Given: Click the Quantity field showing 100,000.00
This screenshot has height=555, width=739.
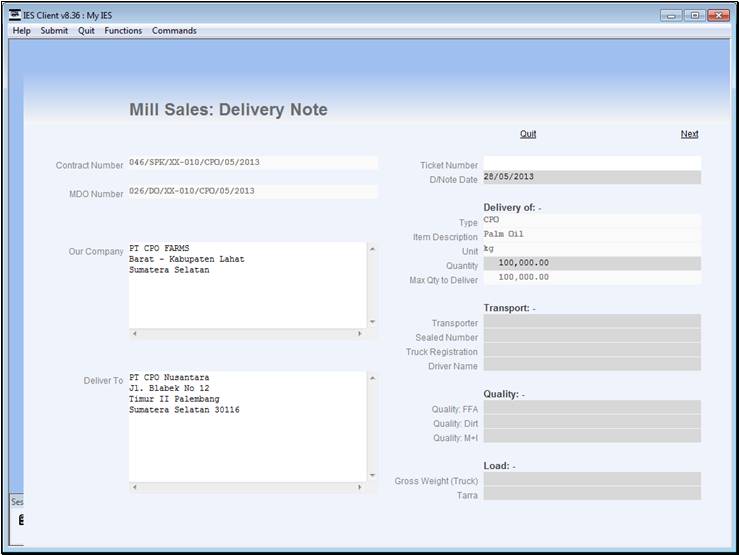Looking at the screenshot, I should click(x=592, y=263).
